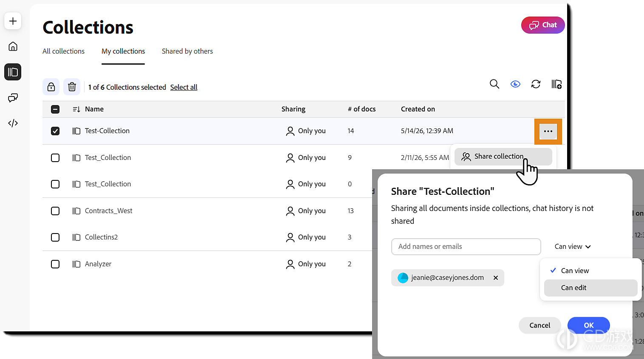Click the plus icon in the sidebar

point(13,21)
